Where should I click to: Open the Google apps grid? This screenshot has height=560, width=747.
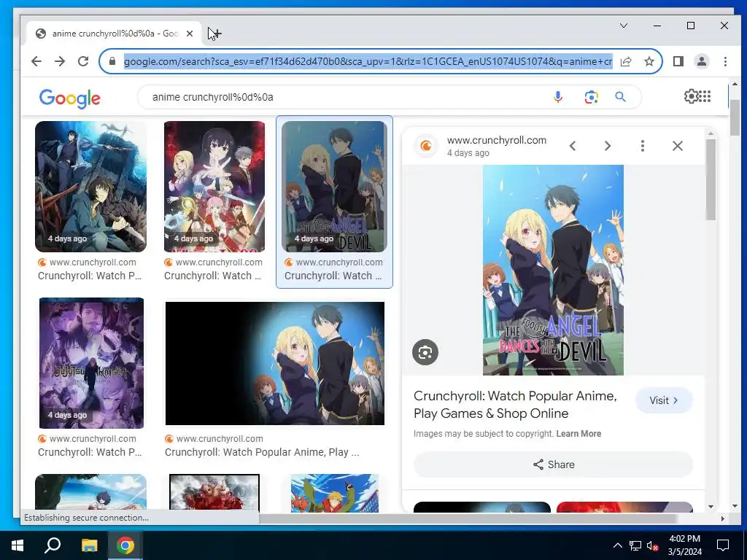pyautogui.click(x=705, y=96)
